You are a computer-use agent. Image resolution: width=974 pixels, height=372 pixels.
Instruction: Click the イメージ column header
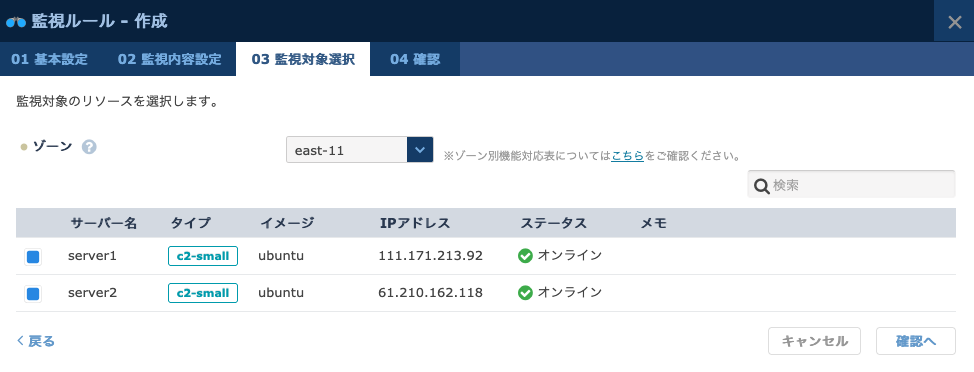(287, 223)
